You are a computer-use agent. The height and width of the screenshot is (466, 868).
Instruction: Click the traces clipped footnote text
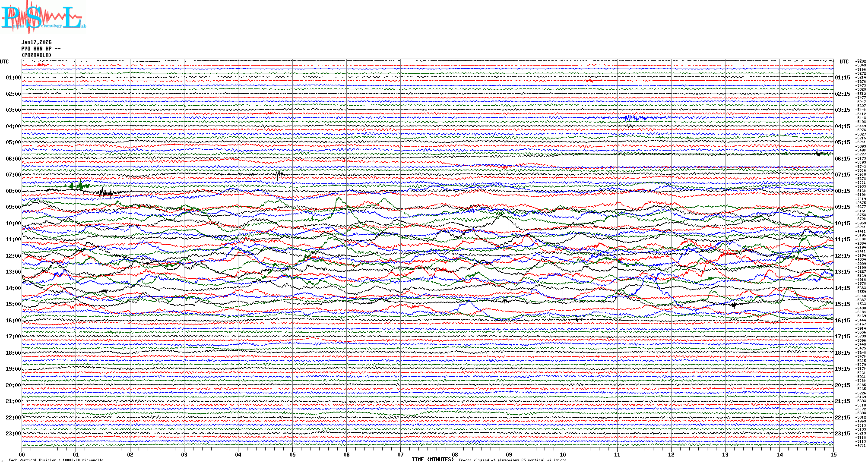coord(512,460)
